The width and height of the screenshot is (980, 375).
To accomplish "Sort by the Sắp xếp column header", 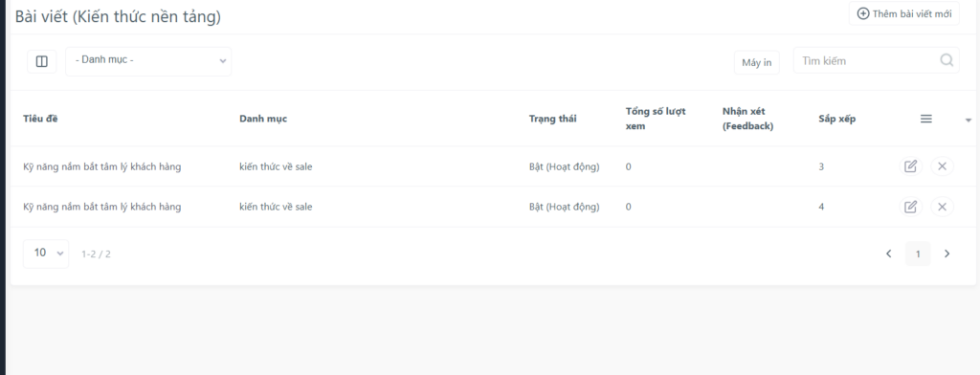I will point(836,119).
